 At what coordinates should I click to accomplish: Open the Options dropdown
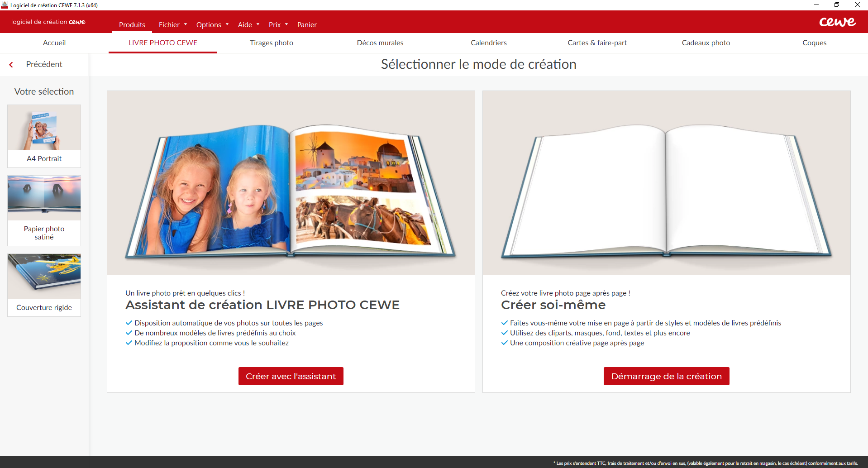209,24
